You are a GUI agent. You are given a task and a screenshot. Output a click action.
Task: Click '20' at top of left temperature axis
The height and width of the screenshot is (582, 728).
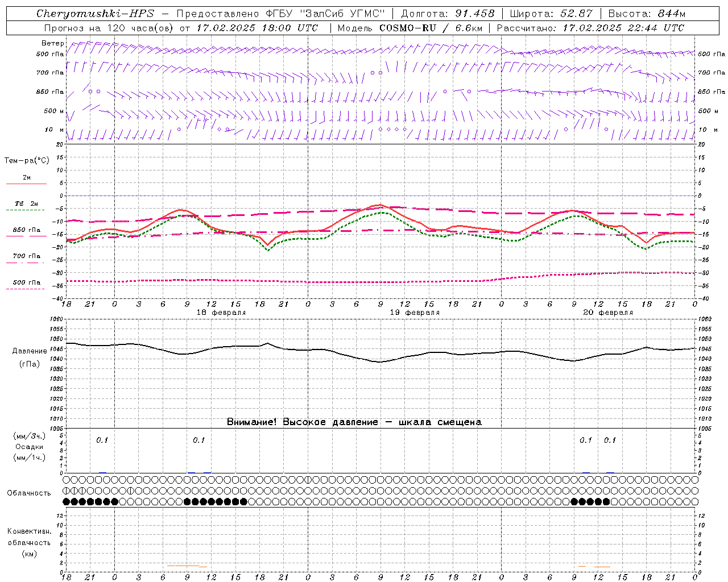(x=61, y=144)
